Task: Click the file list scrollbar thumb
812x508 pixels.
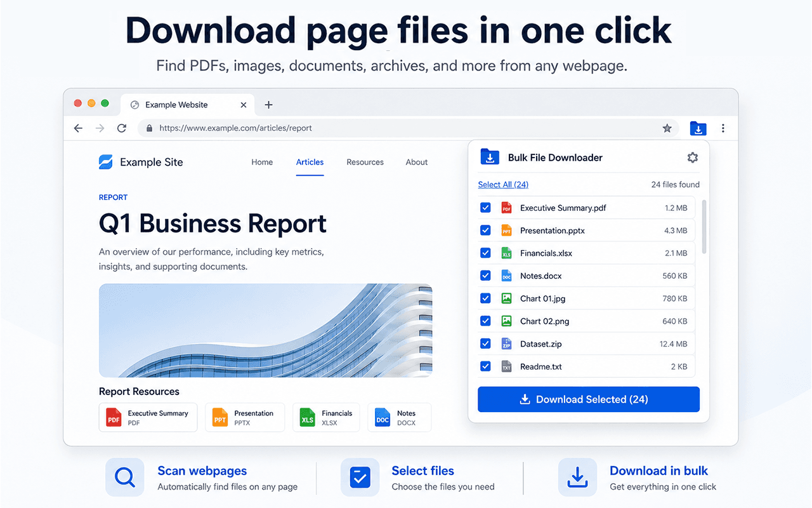Action: (x=704, y=227)
